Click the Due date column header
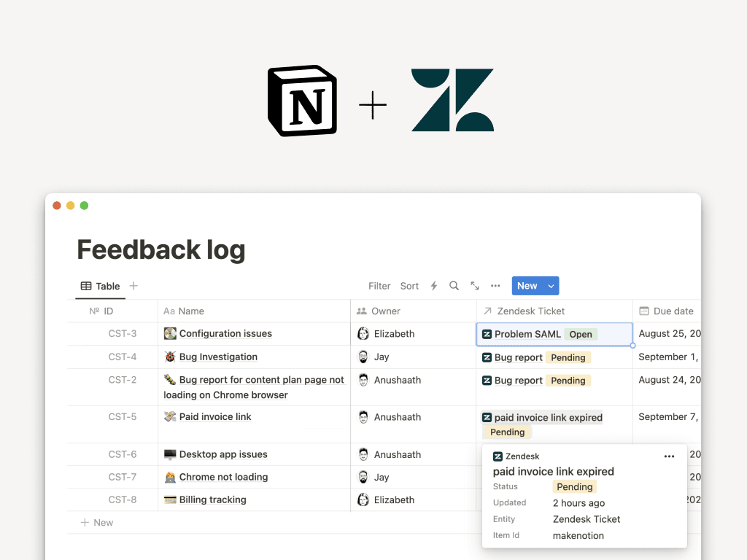 tap(667, 311)
